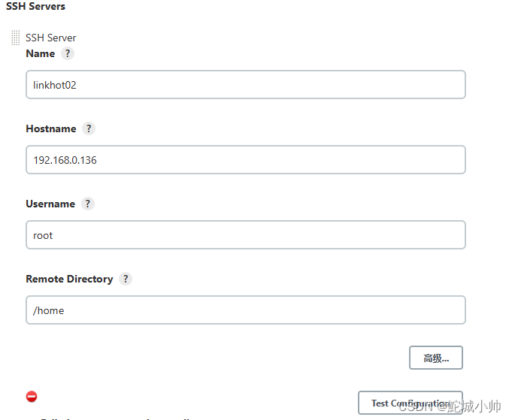Click the Remote Directory field /home
Viewport: 512px width, 420px height.
[246, 310]
